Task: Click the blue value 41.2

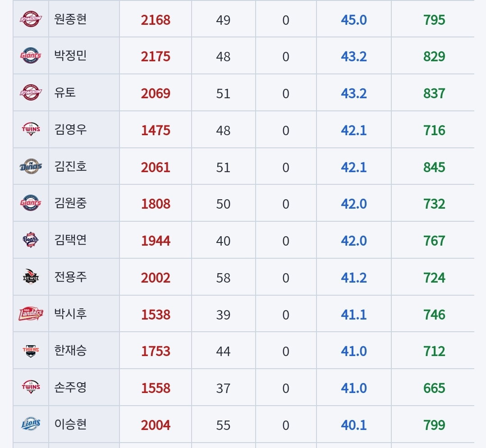Action: [353, 278]
